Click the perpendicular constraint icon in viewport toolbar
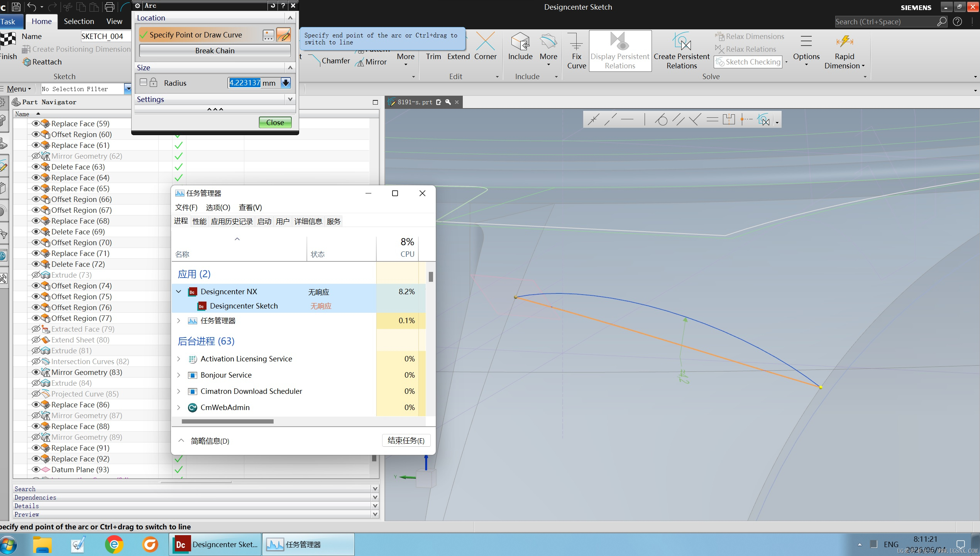 click(x=695, y=120)
